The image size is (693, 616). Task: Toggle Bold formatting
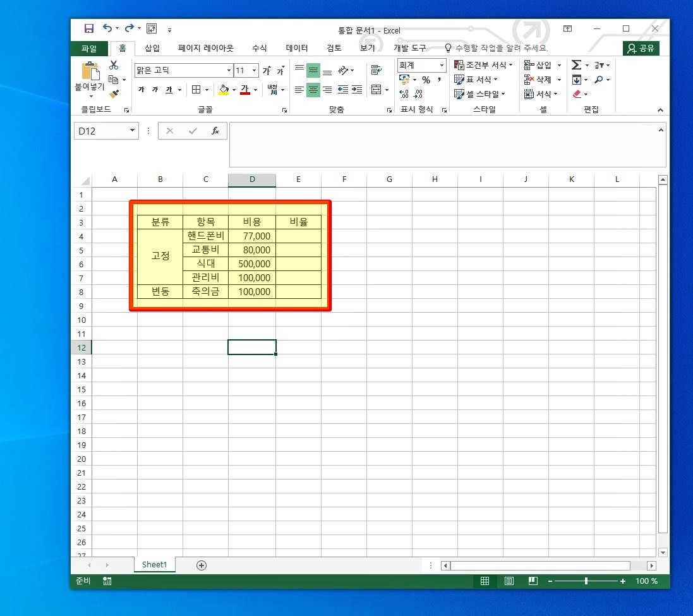tap(142, 90)
